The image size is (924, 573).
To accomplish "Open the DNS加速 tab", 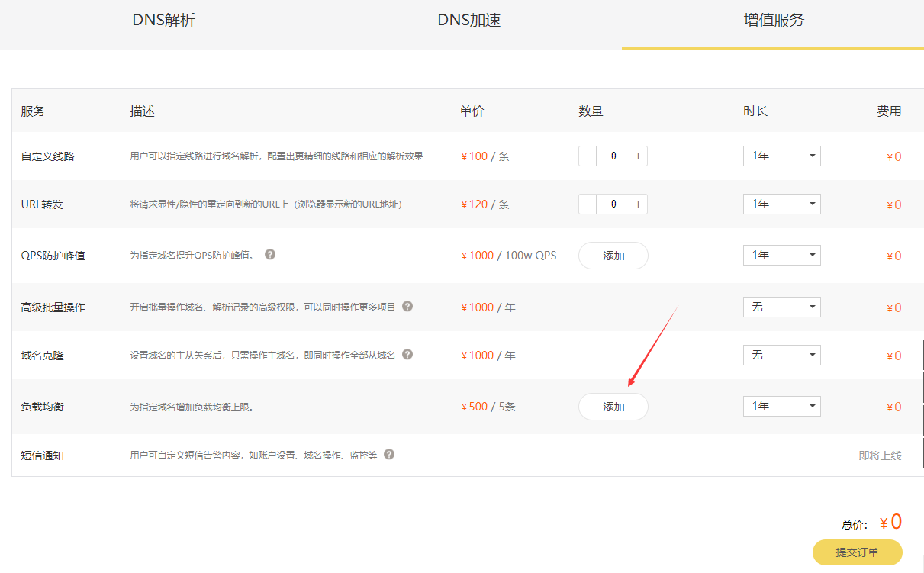I will click(468, 21).
